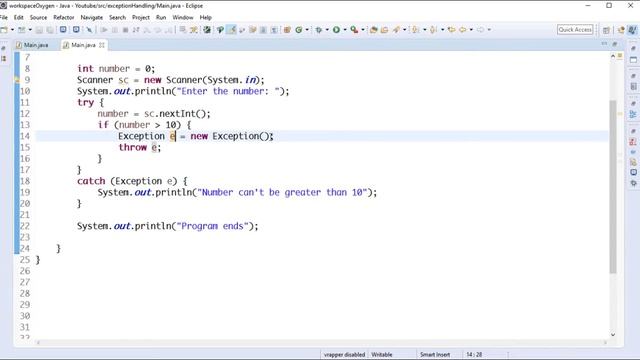Open the Back navigation history dropdown
The height and width of the screenshot is (360, 640).
471,30
